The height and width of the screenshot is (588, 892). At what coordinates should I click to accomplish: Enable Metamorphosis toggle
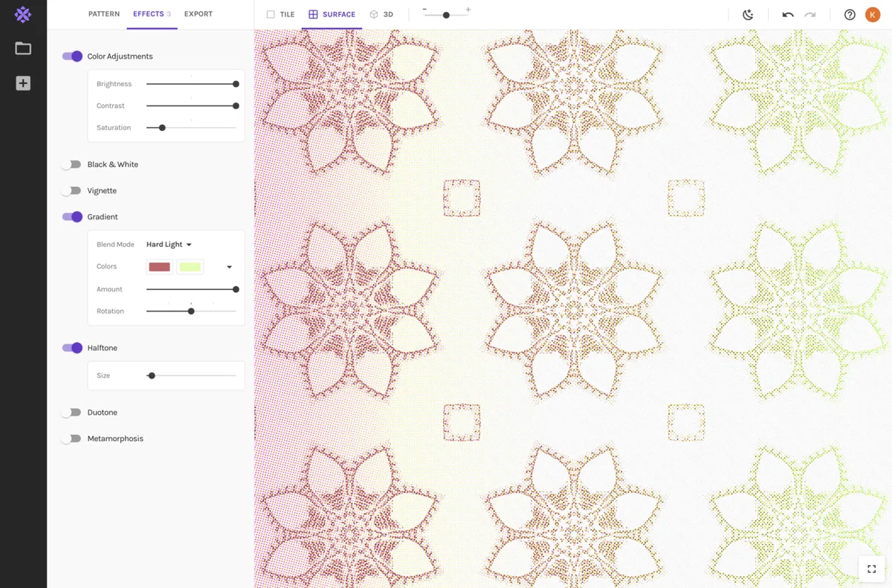tap(71, 439)
